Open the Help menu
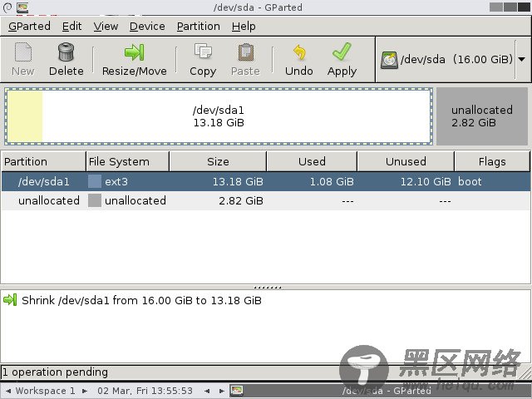The image size is (532, 399). 244,26
